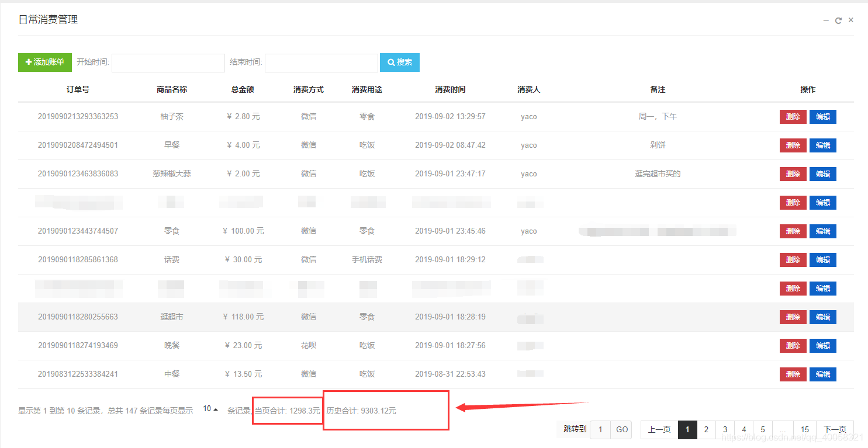Click order number 2019090118285861368

[78, 259]
